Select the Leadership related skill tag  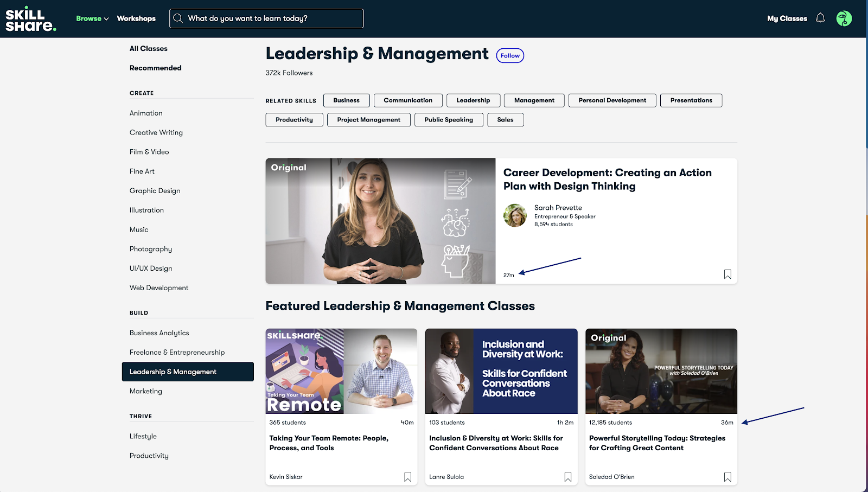tap(473, 100)
